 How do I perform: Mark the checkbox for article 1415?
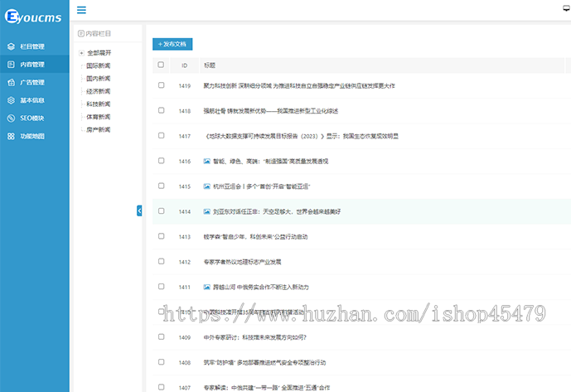[x=162, y=186]
